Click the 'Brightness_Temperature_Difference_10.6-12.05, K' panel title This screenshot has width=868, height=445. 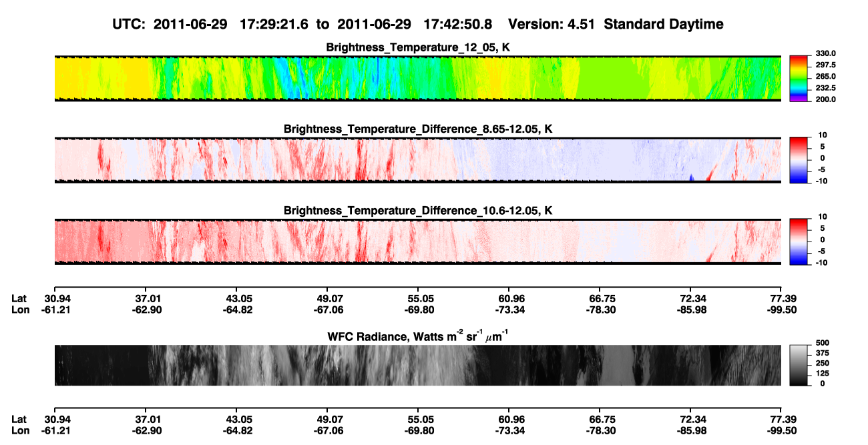click(418, 210)
